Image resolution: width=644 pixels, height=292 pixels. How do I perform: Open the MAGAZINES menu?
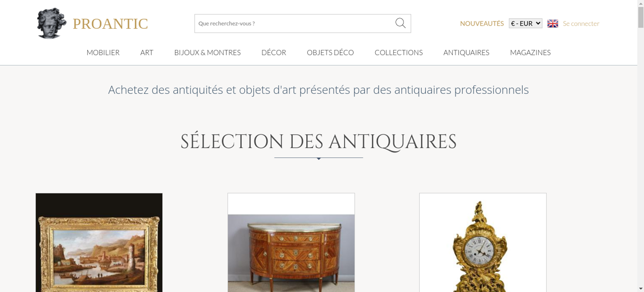(530, 53)
